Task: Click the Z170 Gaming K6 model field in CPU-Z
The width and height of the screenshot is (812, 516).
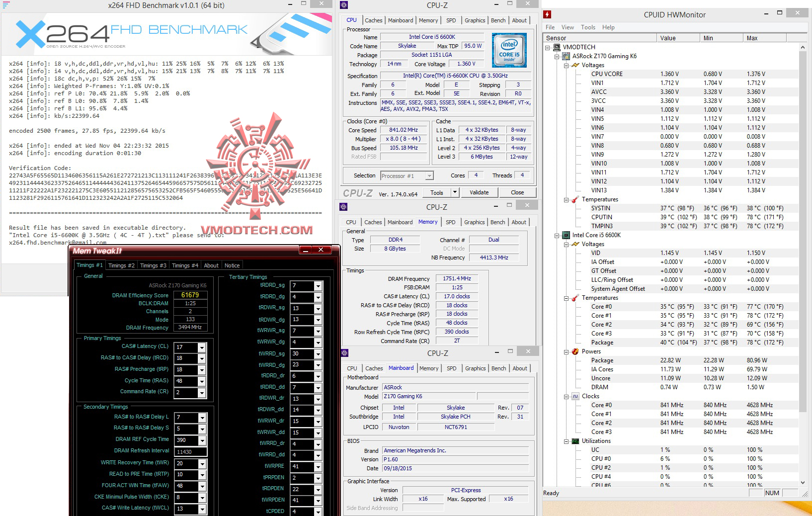Action: 429,396
